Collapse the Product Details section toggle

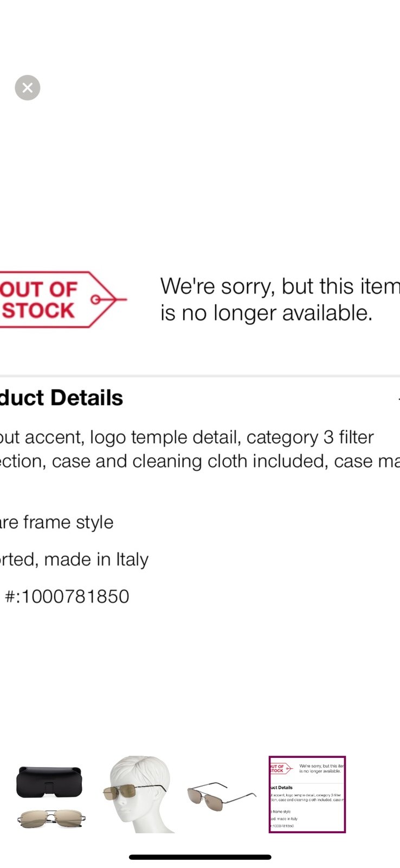pos(398,399)
